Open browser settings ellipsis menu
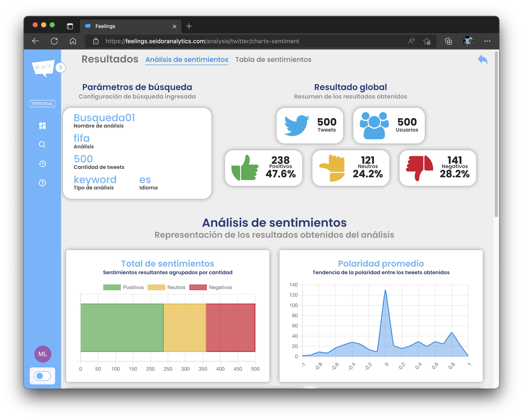 (x=487, y=41)
